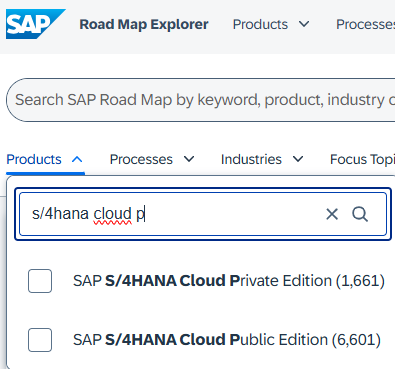Screen dimensions: 395x369
Task: Click the SAP logo
Action: tap(35, 24)
